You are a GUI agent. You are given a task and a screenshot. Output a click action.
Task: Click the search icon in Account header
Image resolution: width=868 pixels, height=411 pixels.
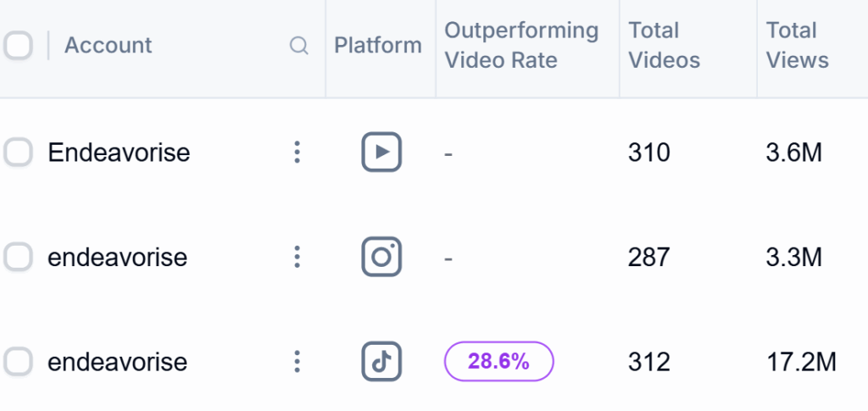point(298,46)
